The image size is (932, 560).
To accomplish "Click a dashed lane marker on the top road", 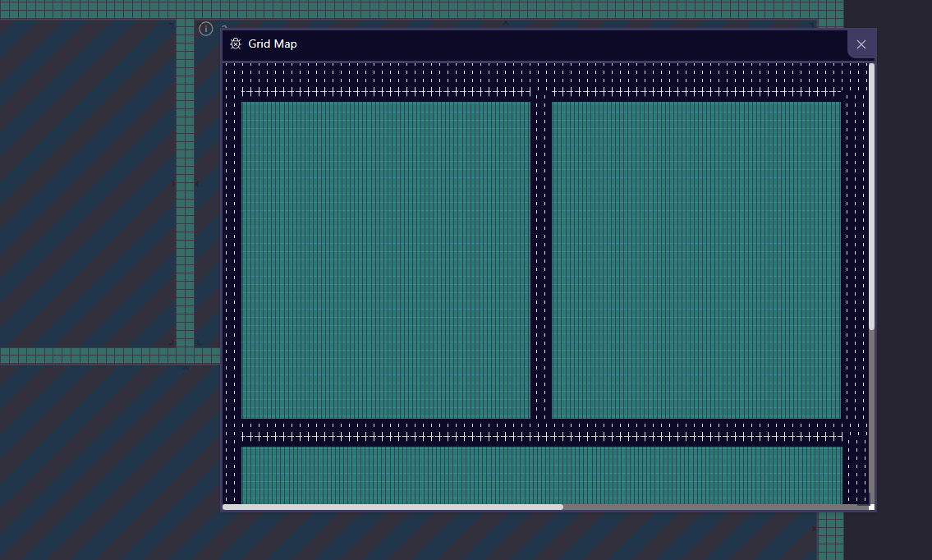I will (411, 78).
